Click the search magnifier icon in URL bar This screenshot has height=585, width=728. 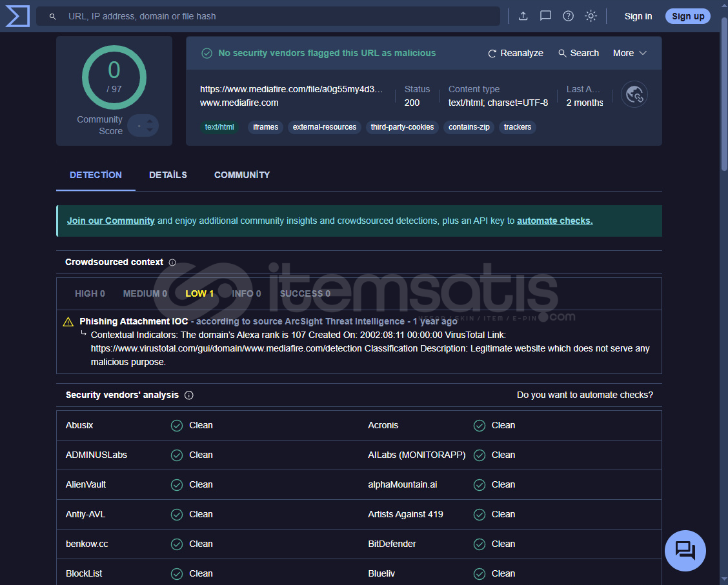click(x=53, y=17)
